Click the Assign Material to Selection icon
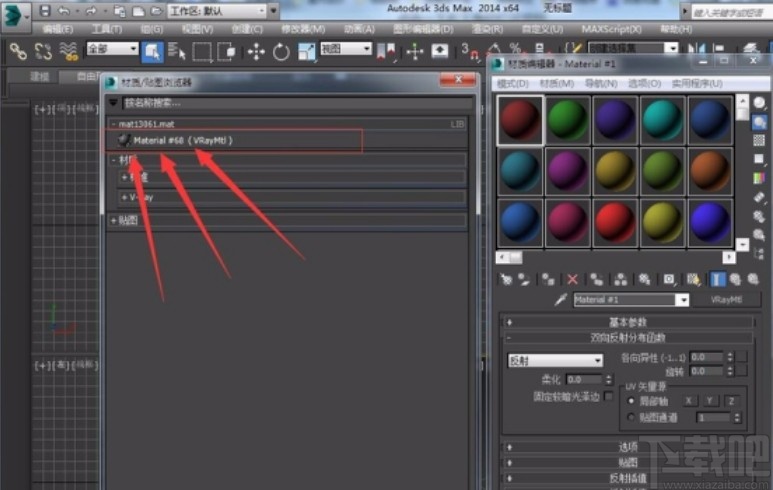773x490 pixels. (x=548, y=280)
